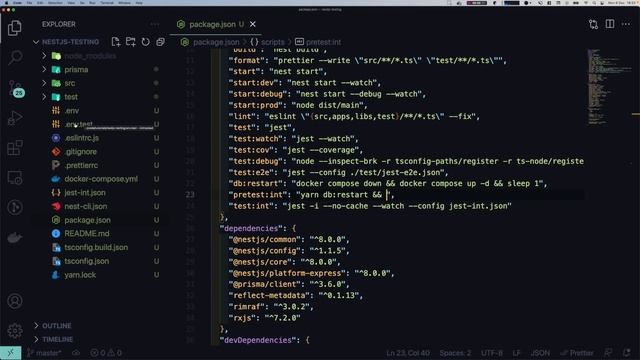Click the feedback icon in status bar
This screenshot has width=640, height=360.
tap(608, 353)
